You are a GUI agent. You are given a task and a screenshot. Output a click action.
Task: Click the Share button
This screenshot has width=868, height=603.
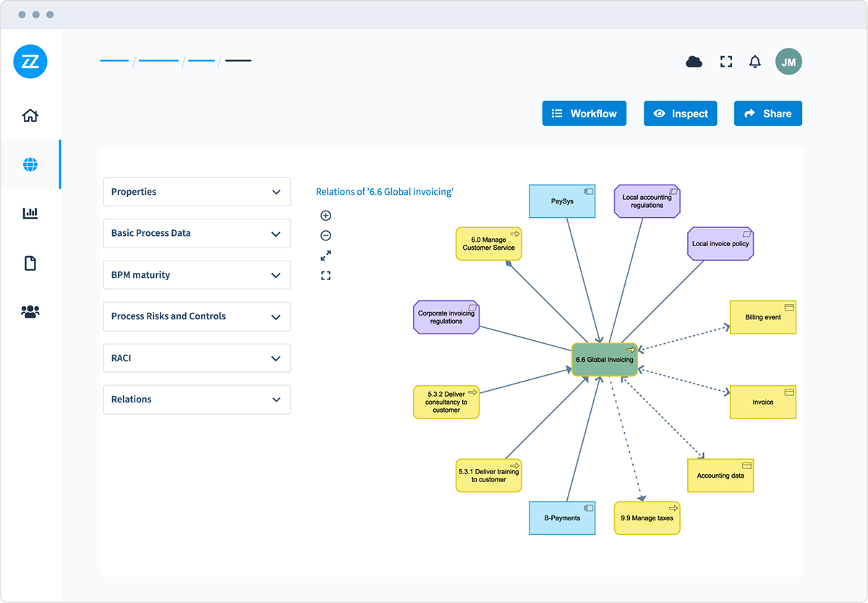pyautogui.click(x=767, y=114)
